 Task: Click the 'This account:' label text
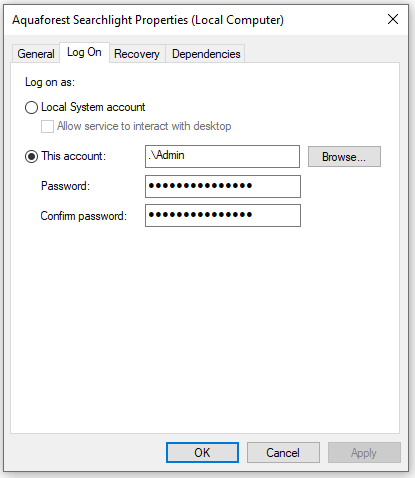pyautogui.click(x=73, y=156)
